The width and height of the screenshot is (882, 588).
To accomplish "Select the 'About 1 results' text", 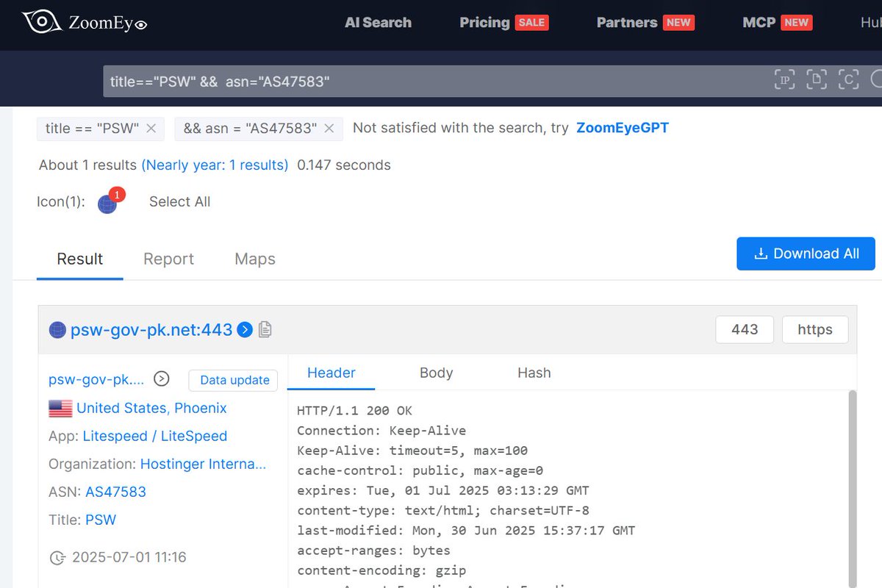I will 87,165.
